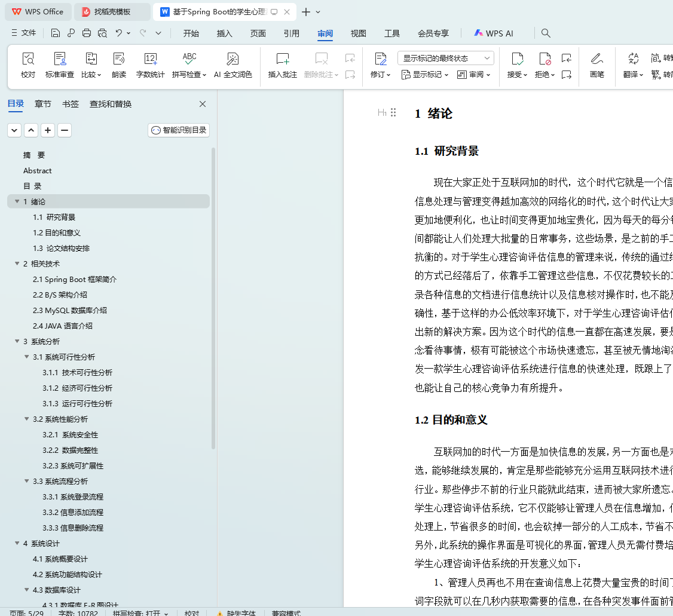The image size is (673, 616).
Task: Collapse the 2 相关技术 section
Action: [x=17, y=264]
